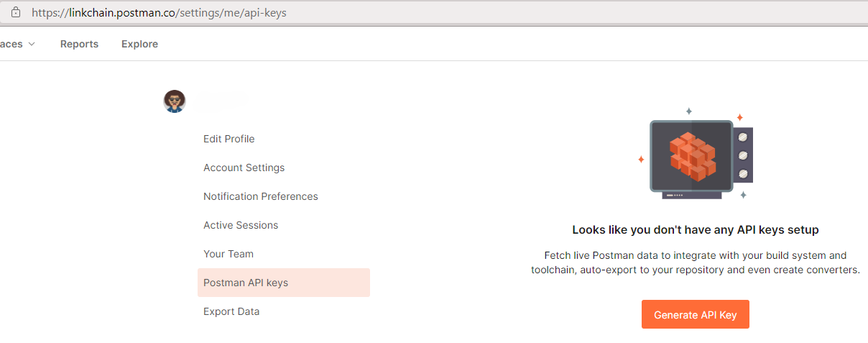868x343 pixels.
Task: Open the Your Team page
Action: coord(228,254)
